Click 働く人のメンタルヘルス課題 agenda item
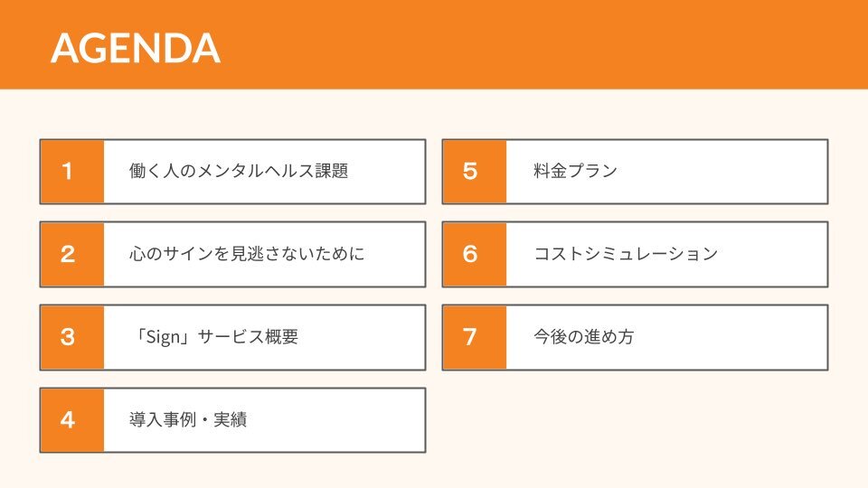The height and width of the screenshot is (488, 868). click(x=239, y=171)
